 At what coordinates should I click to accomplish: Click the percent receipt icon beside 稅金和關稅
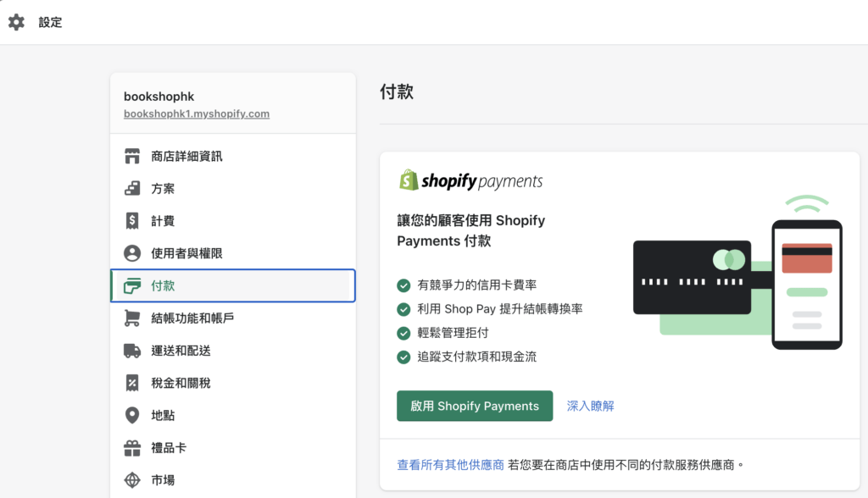(131, 382)
